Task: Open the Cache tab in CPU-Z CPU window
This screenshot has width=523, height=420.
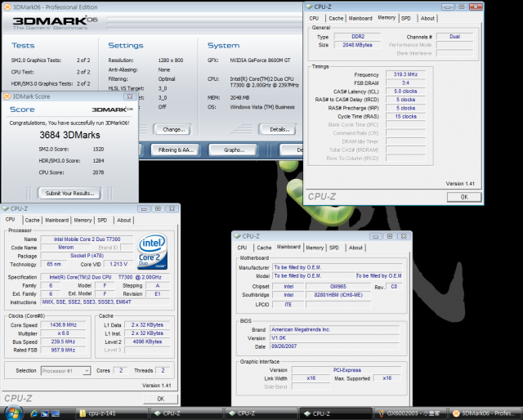Action: (x=33, y=220)
